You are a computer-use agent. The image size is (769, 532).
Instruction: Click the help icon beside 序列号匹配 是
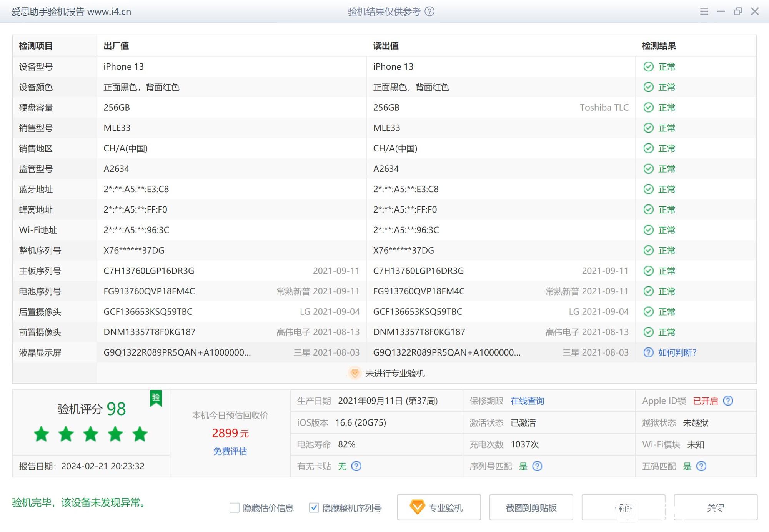(537, 466)
